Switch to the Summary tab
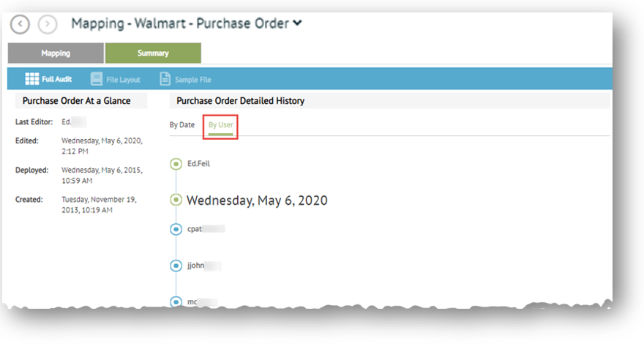644x349 pixels. [x=153, y=53]
